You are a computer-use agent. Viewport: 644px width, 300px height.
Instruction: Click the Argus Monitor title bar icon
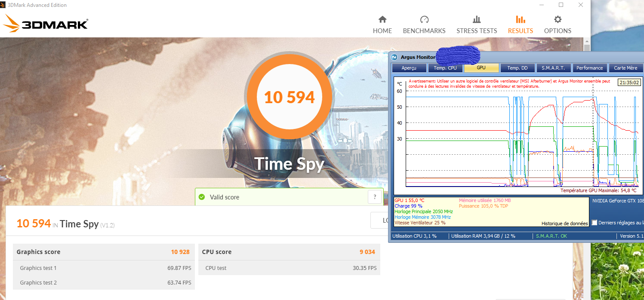[394, 57]
